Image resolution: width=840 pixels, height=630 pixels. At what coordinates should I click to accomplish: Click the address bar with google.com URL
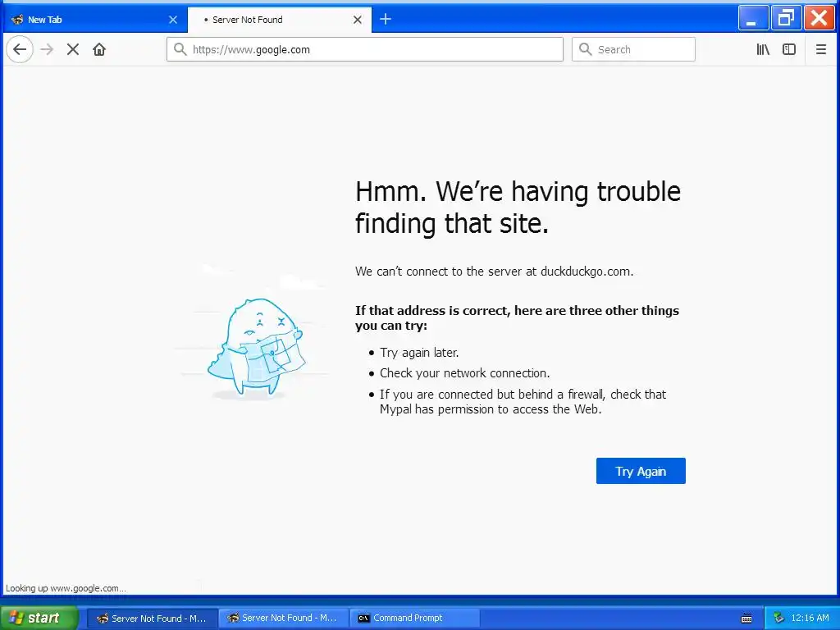[365, 49]
